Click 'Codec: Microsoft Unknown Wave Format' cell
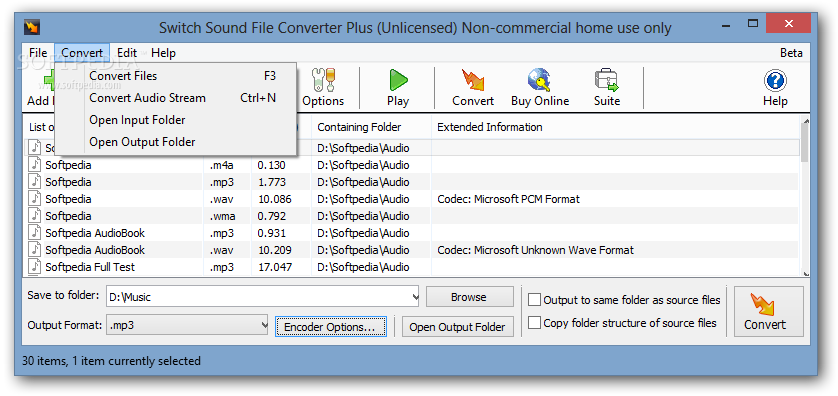The height and width of the screenshot is (396, 838). [536, 250]
